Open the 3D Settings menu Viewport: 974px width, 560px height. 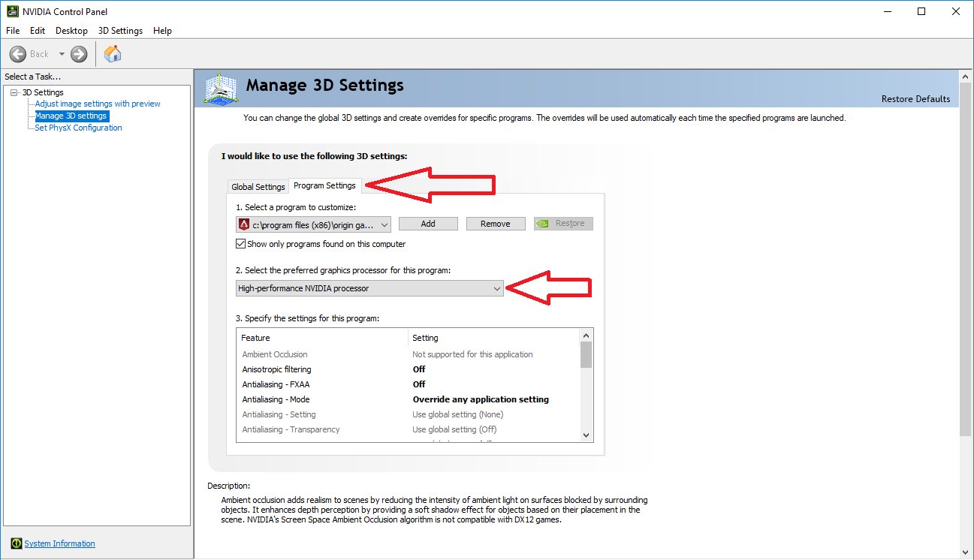click(x=120, y=31)
